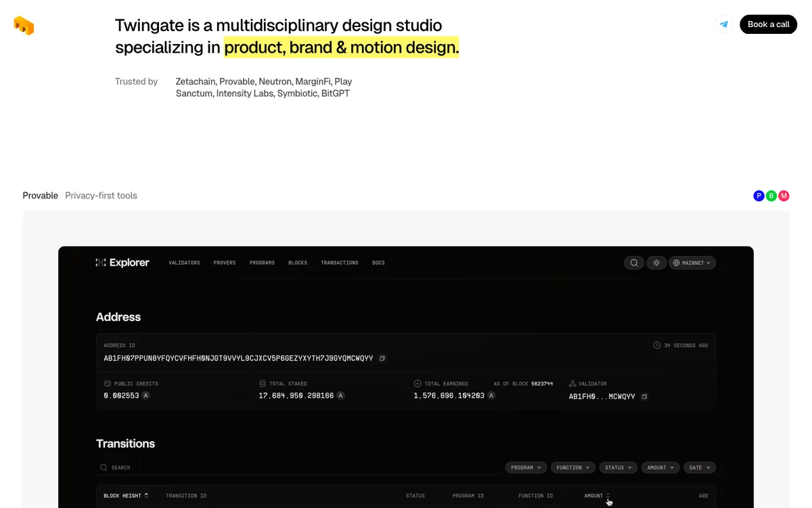Viewport: 812px width, 508px height.
Task: Click the highlighted product, brand & motion design text
Action: click(342, 47)
